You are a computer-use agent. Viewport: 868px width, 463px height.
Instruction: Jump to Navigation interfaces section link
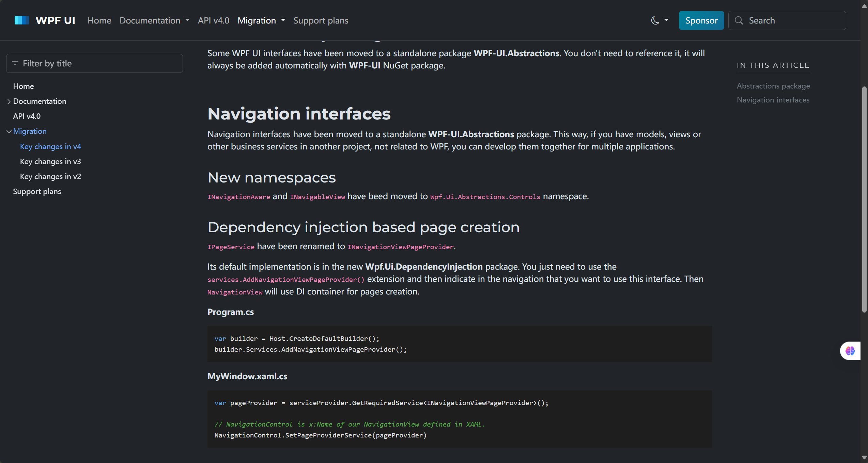pos(773,100)
